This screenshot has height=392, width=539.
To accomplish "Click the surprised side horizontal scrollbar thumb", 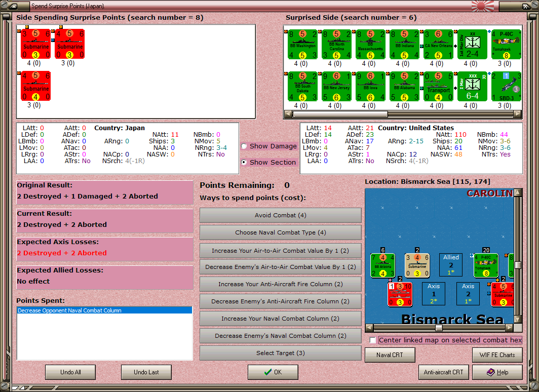I will 340,114.
